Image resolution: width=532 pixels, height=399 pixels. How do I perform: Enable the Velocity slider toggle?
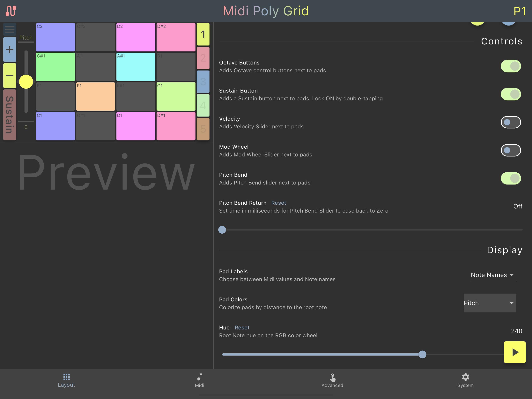click(x=511, y=122)
